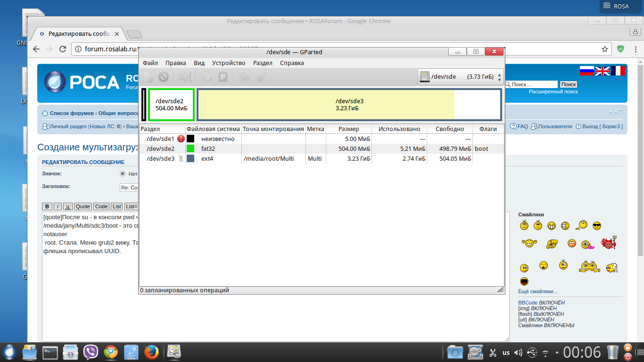Switch to Google Chrome in the taskbar
The width and height of the screenshot is (644, 362).
point(111,352)
